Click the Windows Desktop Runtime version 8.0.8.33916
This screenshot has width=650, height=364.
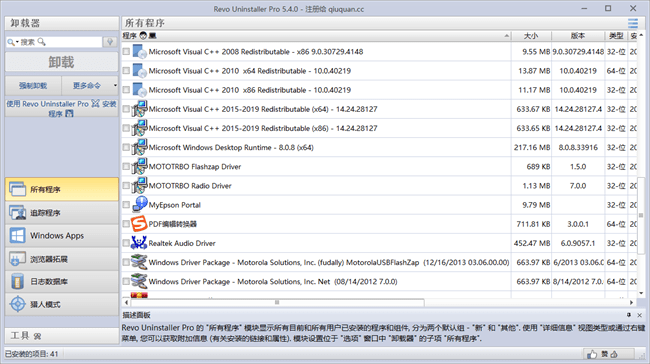(x=578, y=147)
